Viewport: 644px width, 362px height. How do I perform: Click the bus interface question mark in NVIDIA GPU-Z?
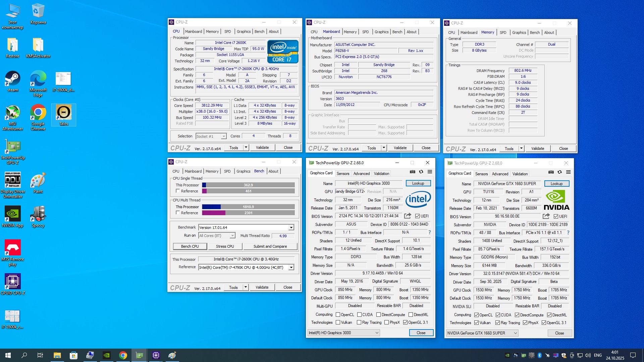pyautogui.click(x=568, y=233)
